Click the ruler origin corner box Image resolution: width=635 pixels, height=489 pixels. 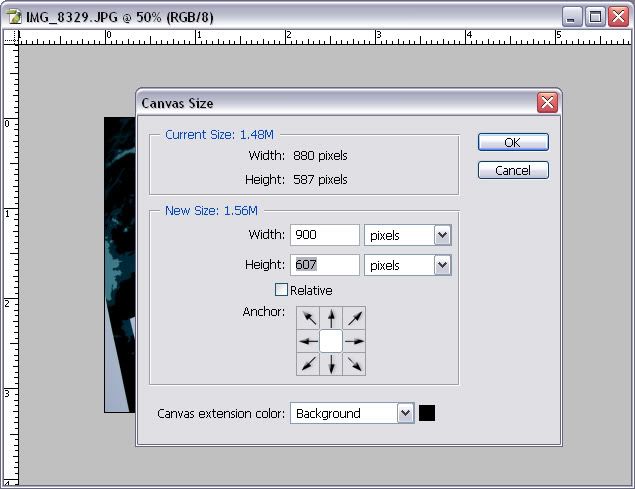[11, 37]
